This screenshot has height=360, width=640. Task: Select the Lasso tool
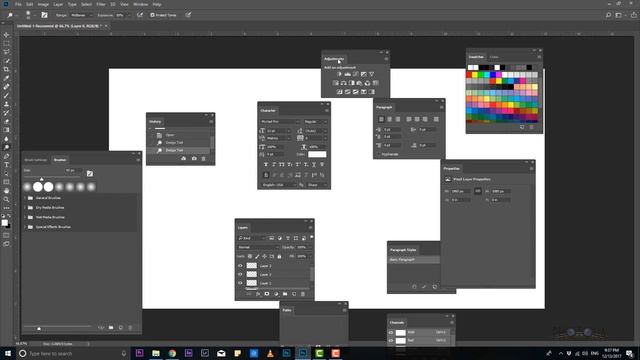(x=7, y=52)
